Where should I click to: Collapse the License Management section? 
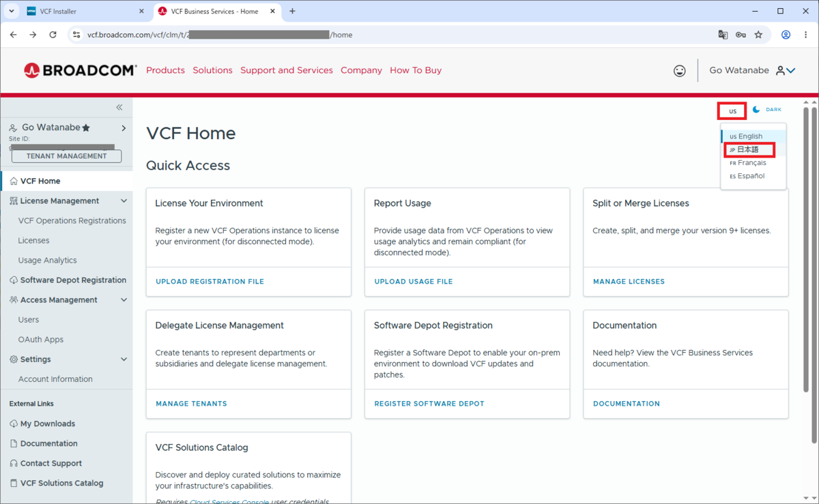tap(124, 201)
